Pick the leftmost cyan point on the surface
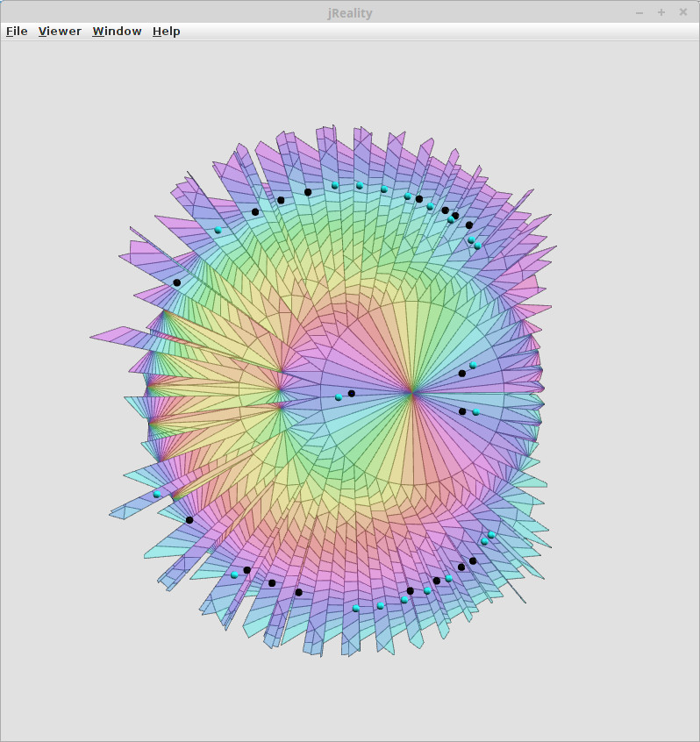The image size is (700, 742). coord(157,494)
